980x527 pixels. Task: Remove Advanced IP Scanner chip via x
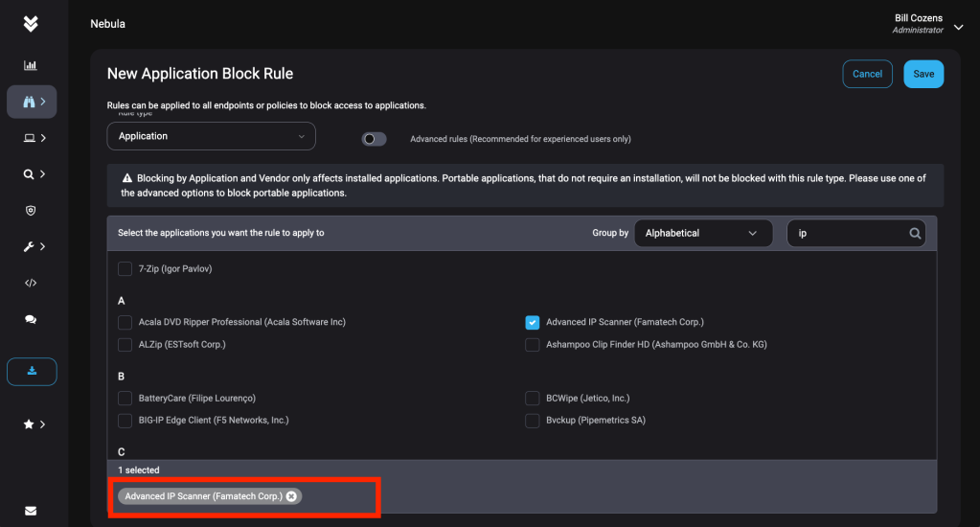click(x=291, y=495)
